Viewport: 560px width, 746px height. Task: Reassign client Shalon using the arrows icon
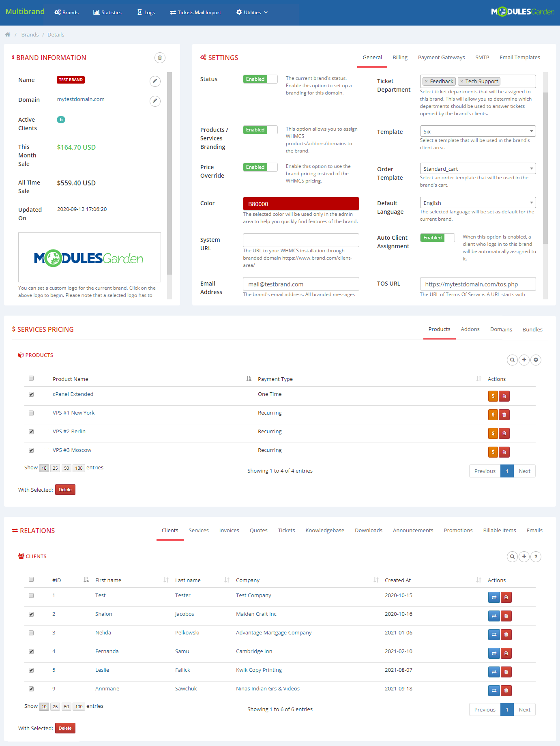tap(494, 616)
